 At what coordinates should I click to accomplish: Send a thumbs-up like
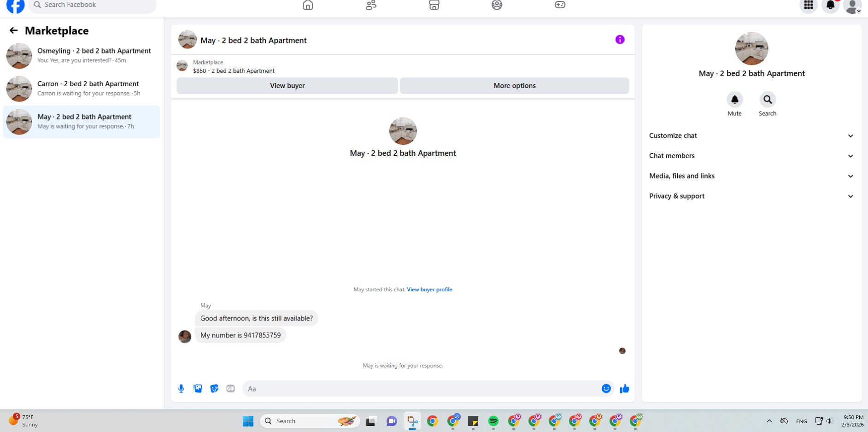(624, 389)
